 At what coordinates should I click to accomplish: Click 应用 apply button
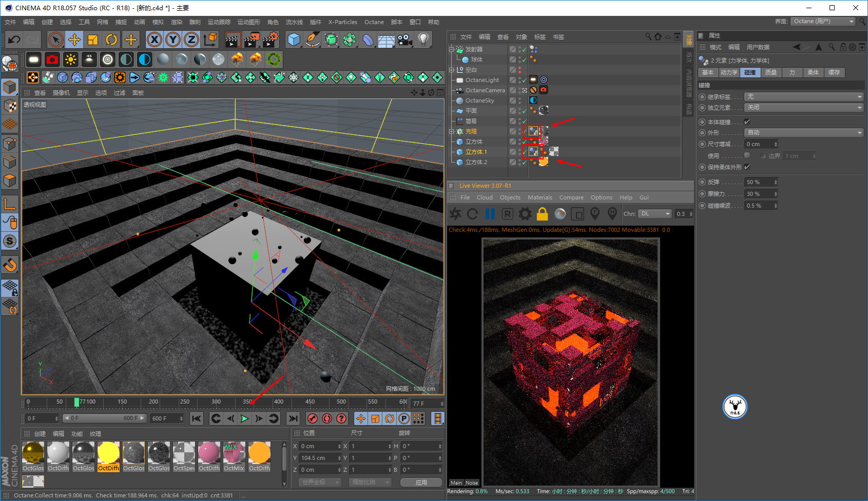point(421,482)
